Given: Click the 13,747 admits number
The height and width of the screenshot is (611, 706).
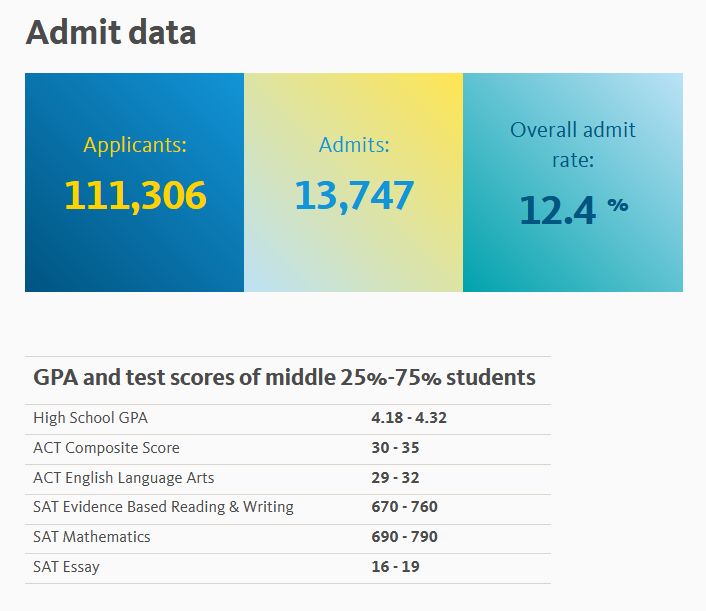Looking at the screenshot, I should [354, 195].
